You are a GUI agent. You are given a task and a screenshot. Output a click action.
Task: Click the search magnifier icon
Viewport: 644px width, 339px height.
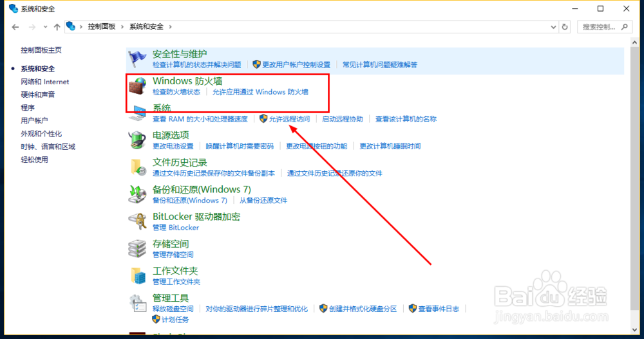click(x=625, y=26)
